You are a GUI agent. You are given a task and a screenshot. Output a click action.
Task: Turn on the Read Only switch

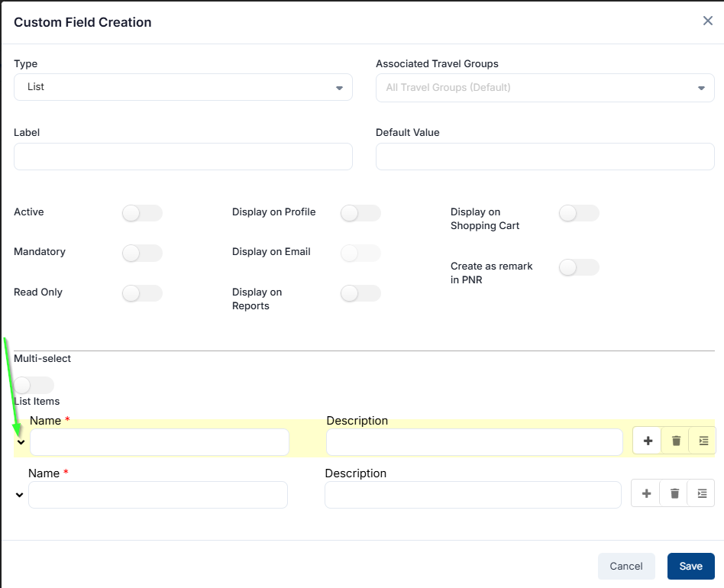point(142,293)
